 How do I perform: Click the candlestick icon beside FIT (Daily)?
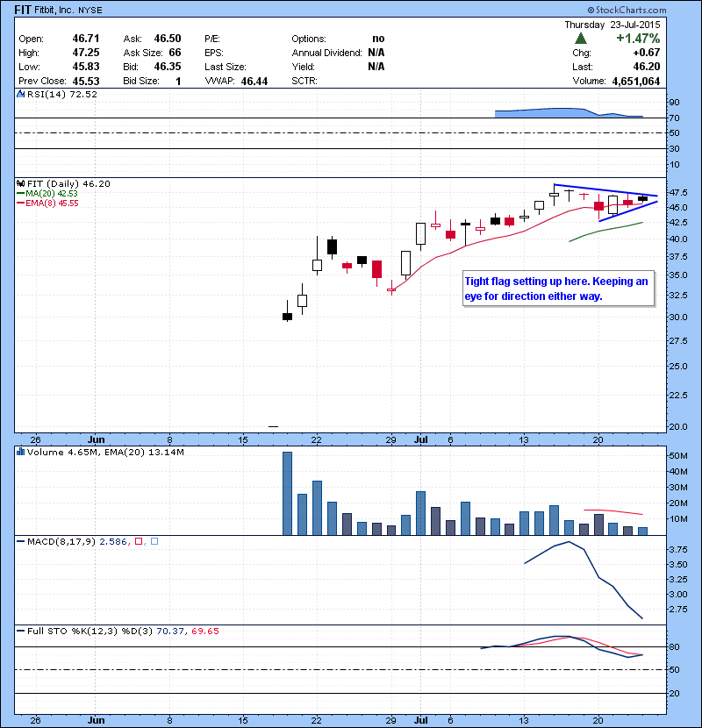click(x=20, y=183)
